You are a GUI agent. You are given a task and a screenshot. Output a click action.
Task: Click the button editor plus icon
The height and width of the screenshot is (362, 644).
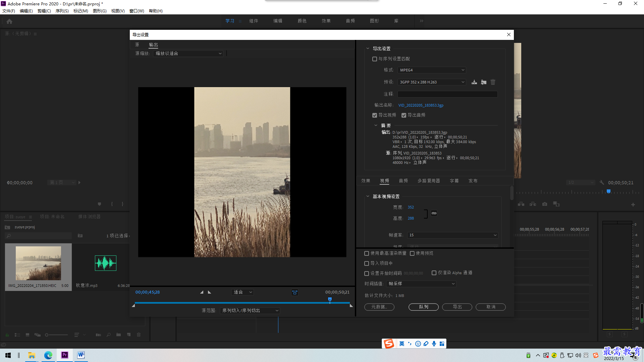pyautogui.click(x=633, y=204)
